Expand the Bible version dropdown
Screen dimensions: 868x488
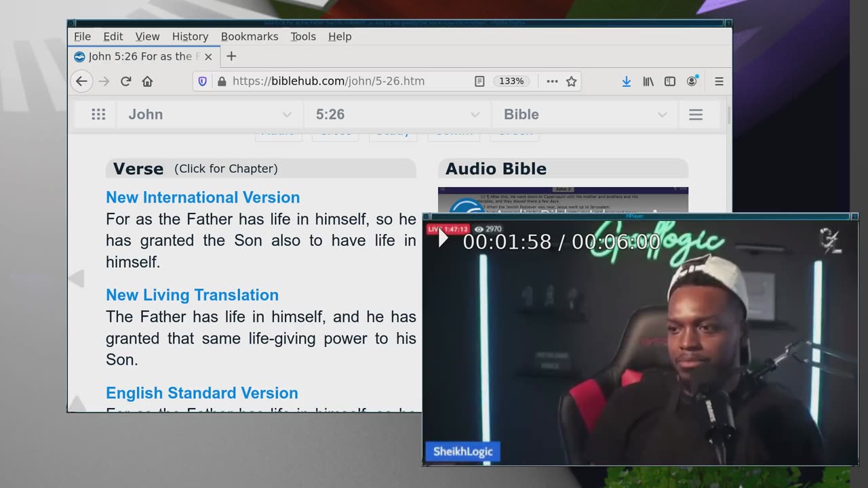[585, 115]
